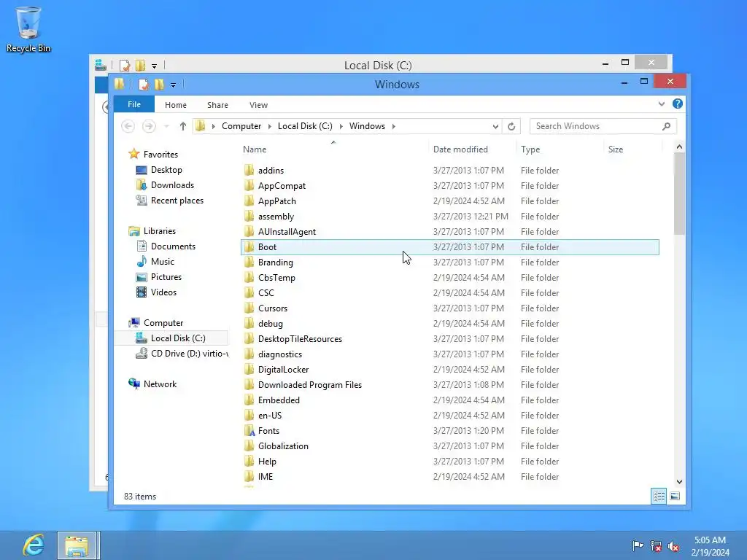This screenshot has height=560, width=747.
Task: Select the Pictures library
Action: point(166,276)
